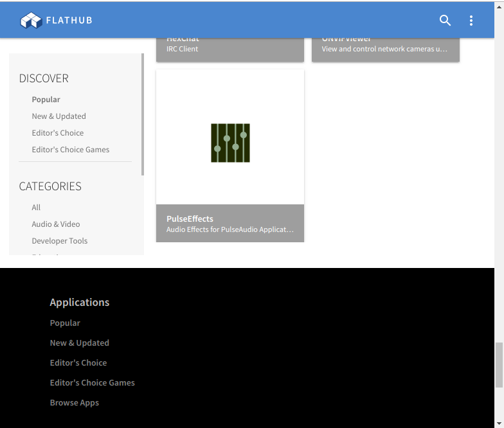Click Popular link in footer
Screen dimensions: 504x428
click(x=65, y=323)
